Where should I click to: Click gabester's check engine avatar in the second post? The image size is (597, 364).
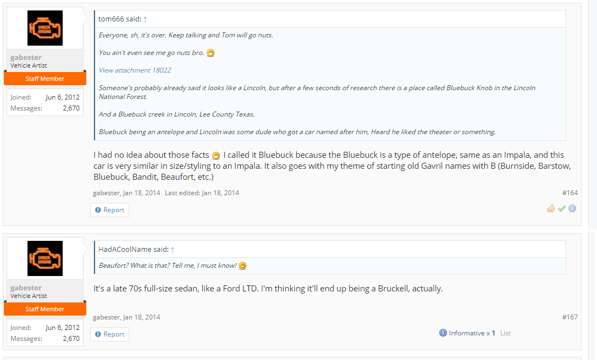[x=45, y=258]
